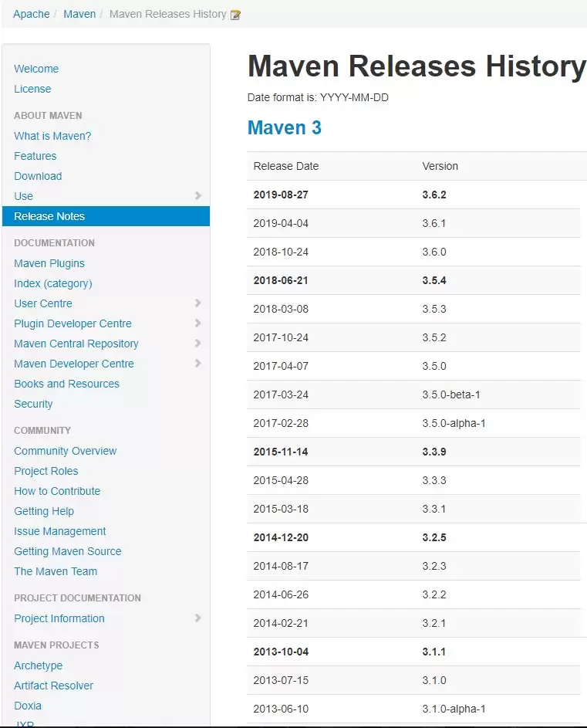Open Maven Plugins documentation

[x=49, y=263]
